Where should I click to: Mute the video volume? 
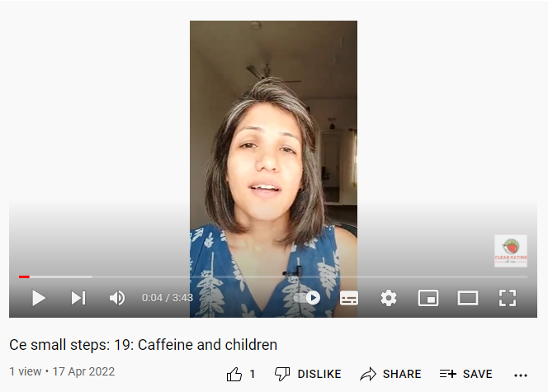(116, 298)
